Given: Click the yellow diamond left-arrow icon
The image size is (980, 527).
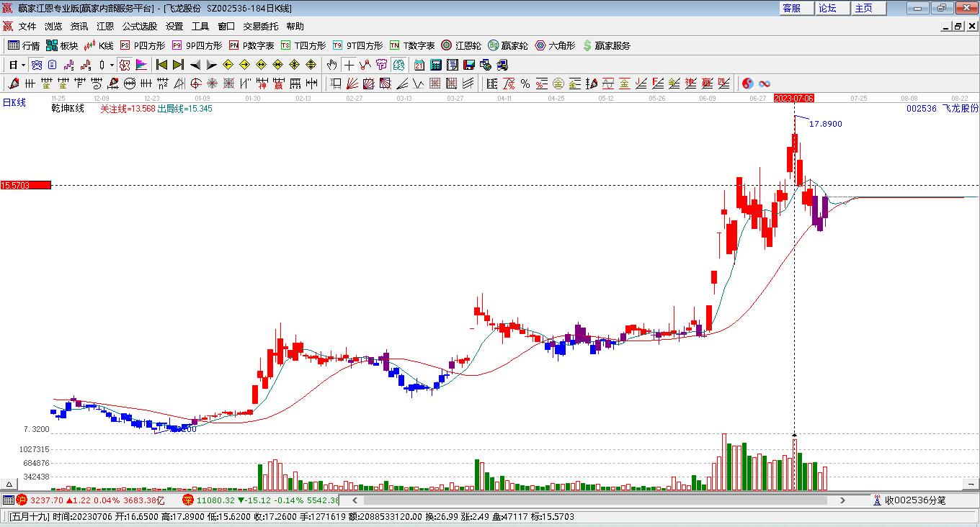Looking at the screenshot, I should click(228, 65).
